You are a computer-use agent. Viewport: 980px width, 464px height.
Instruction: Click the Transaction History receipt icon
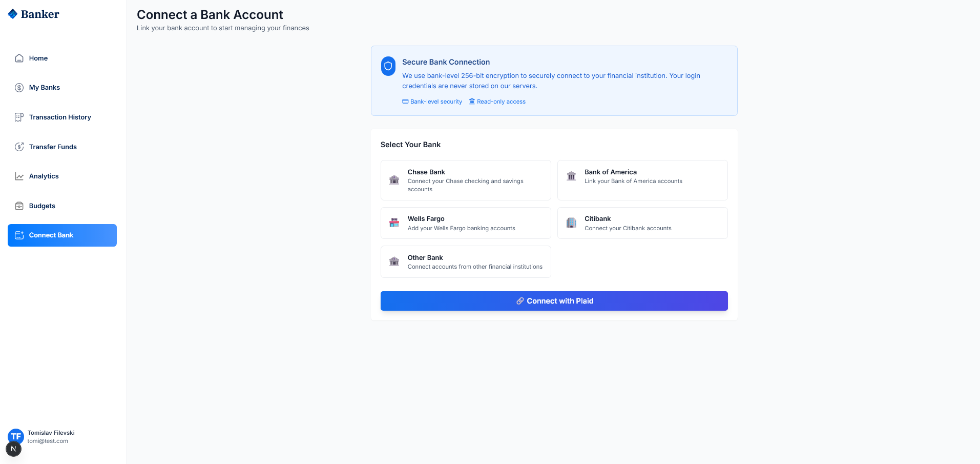coord(19,117)
